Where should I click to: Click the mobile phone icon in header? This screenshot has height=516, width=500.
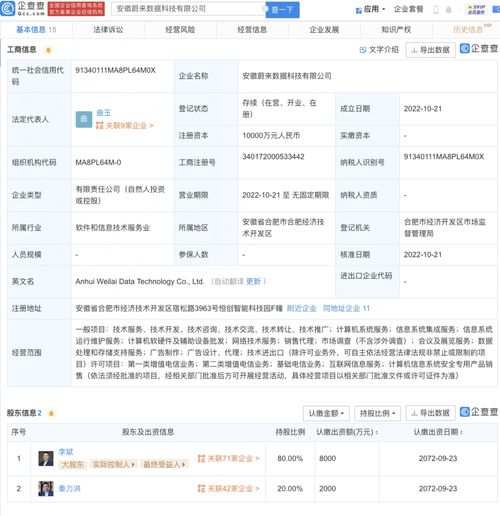point(436,10)
